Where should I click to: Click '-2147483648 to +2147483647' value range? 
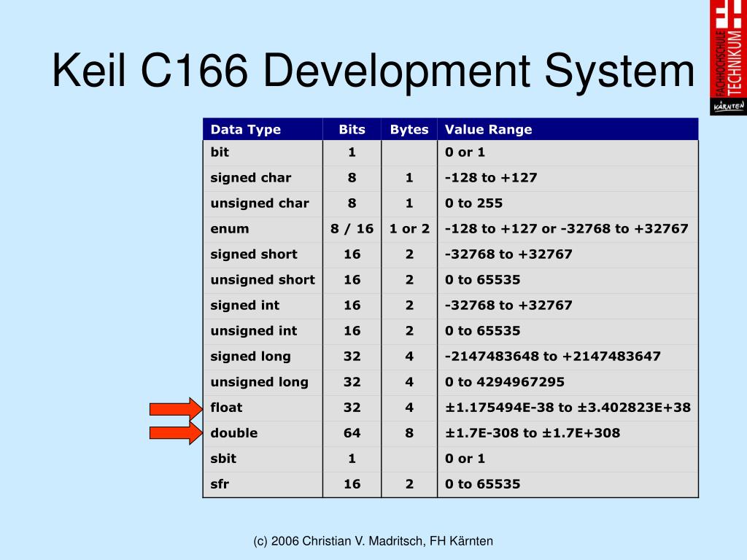(553, 357)
